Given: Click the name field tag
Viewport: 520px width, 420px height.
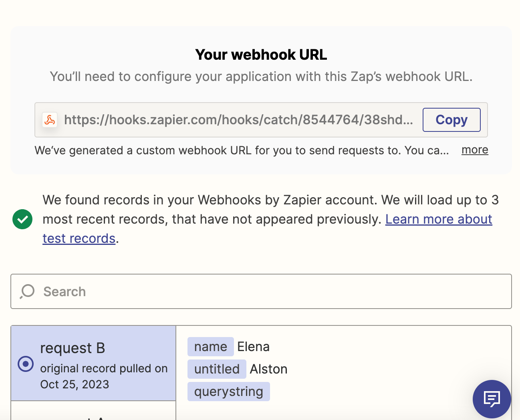Looking at the screenshot, I should pos(210,347).
